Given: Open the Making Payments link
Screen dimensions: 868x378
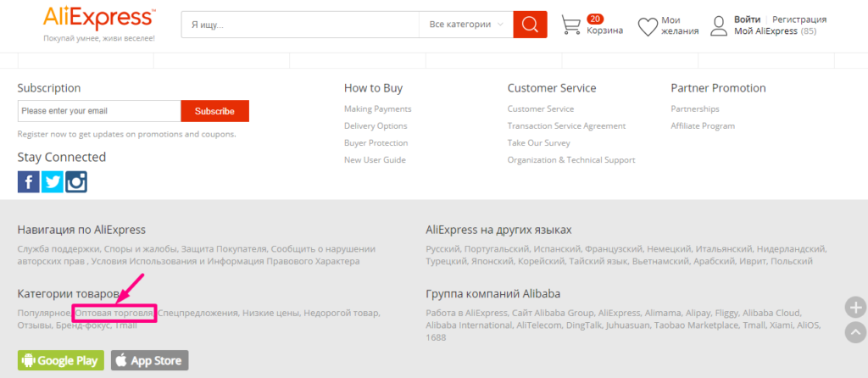Looking at the screenshot, I should (x=377, y=108).
